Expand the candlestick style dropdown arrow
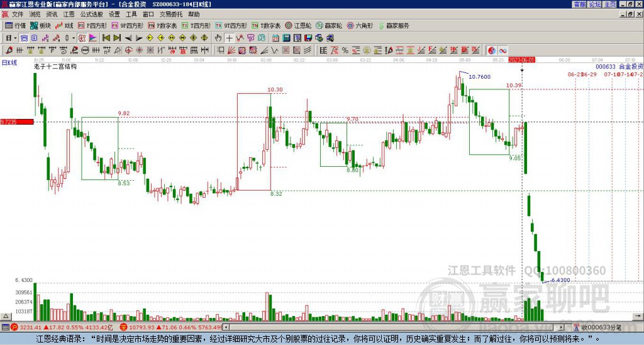The image size is (644, 345). pos(74,38)
